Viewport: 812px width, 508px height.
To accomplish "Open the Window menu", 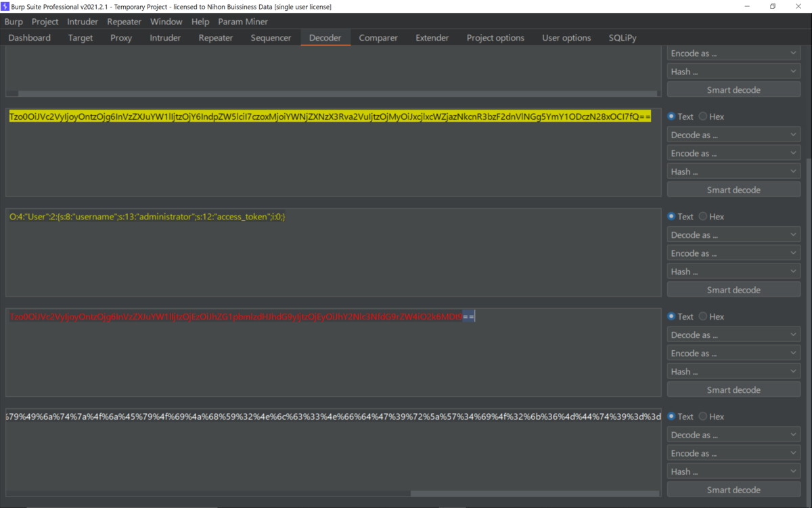I will pos(166,22).
